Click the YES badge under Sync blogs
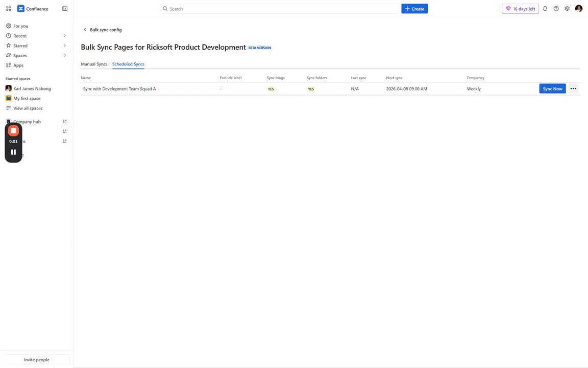 click(x=271, y=89)
